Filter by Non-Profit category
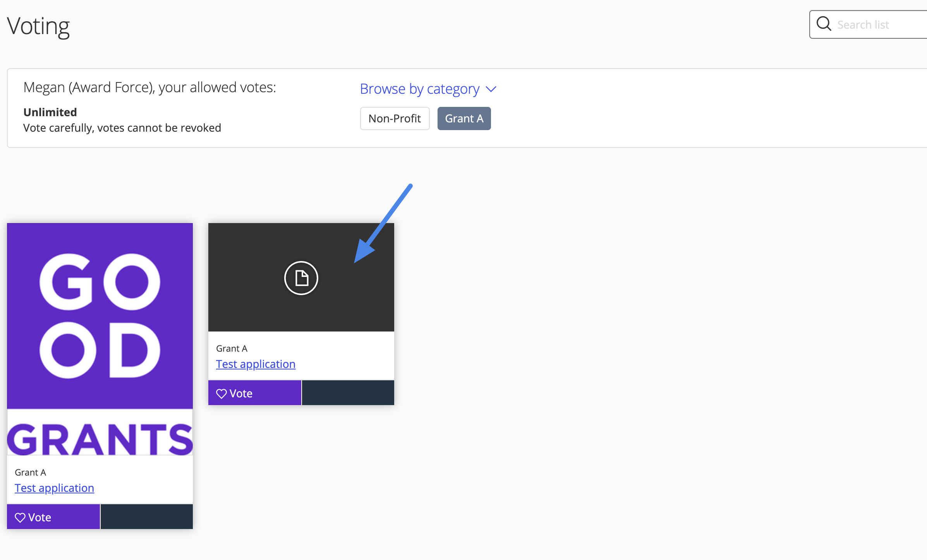Screen dimensions: 927x560 tap(395, 119)
